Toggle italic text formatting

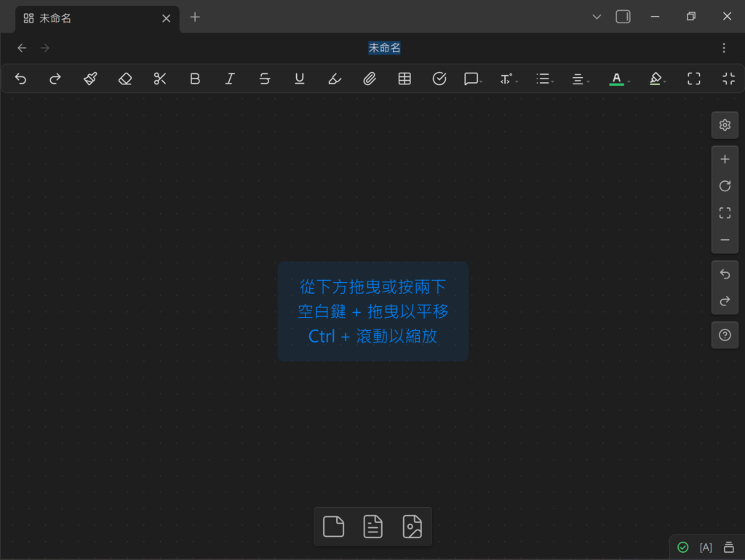click(x=230, y=79)
